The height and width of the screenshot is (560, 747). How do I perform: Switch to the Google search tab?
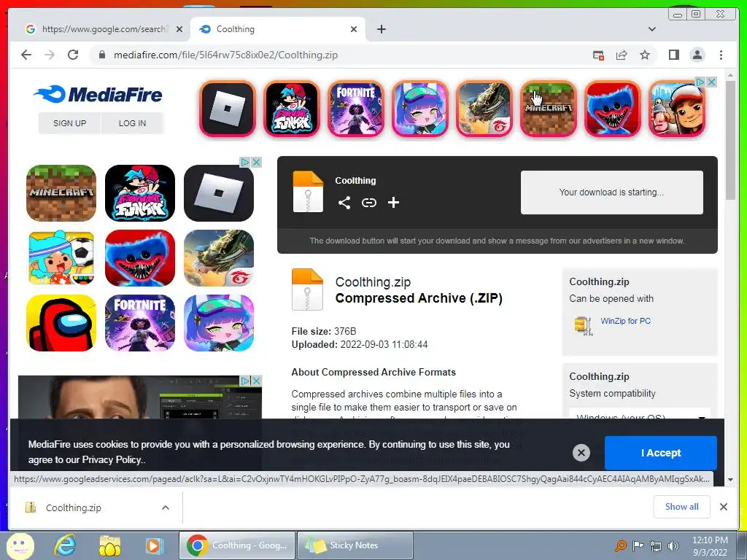98,29
